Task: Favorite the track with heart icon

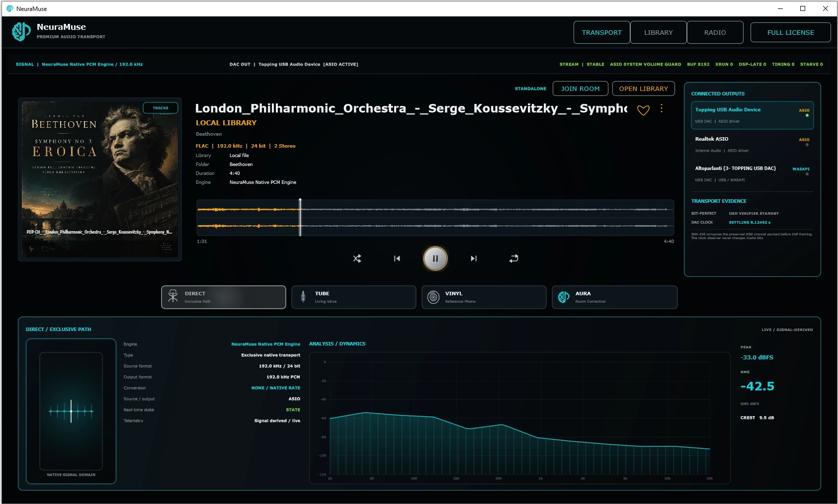Action: point(643,110)
